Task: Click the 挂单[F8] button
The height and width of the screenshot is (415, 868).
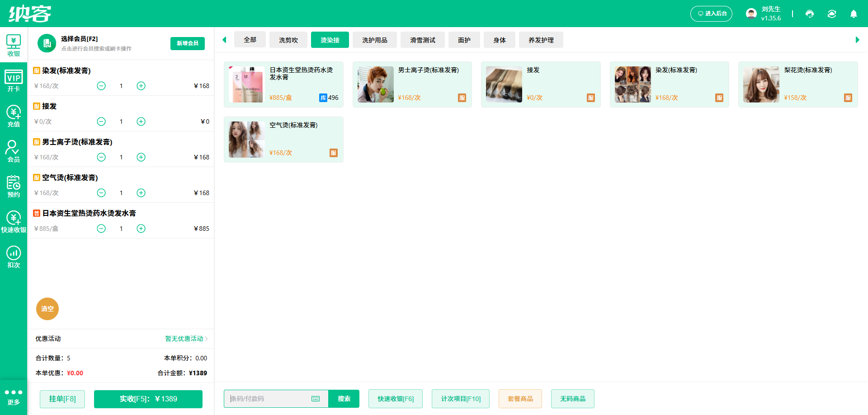Action: (x=62, y=399)
